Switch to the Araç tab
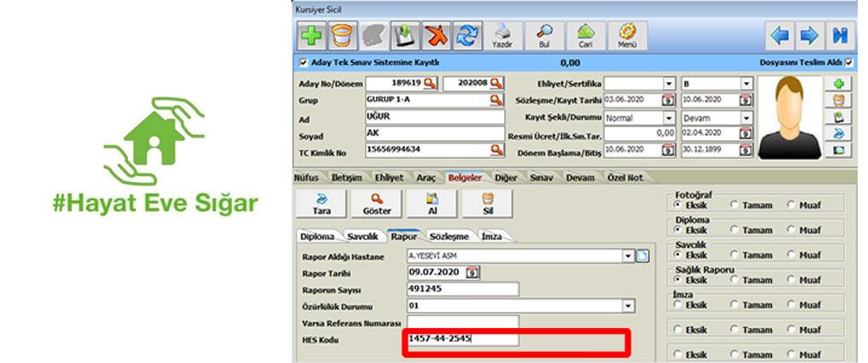Screen dimensions: 868x363 [x=427, y=178]
